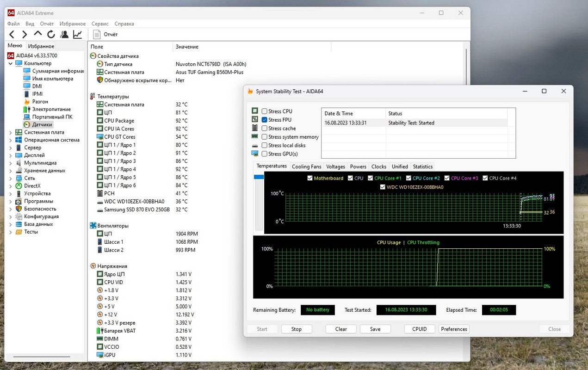Enable the Stress system memory checkbox

click(265, 137)
